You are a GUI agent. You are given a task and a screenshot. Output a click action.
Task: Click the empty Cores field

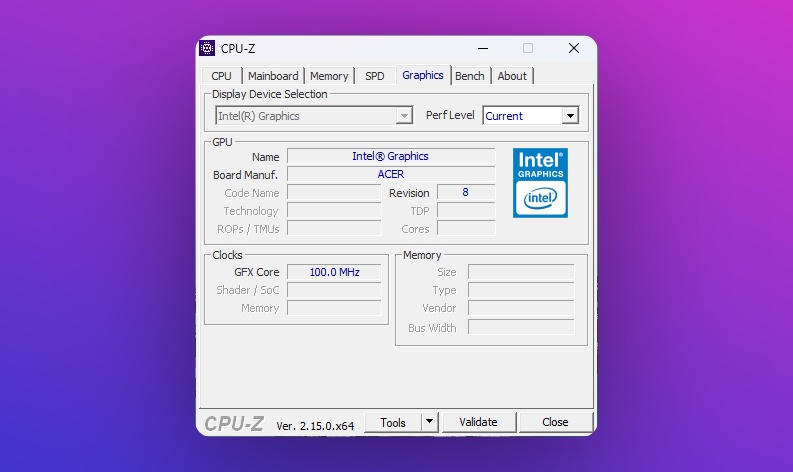coord(466,229)
